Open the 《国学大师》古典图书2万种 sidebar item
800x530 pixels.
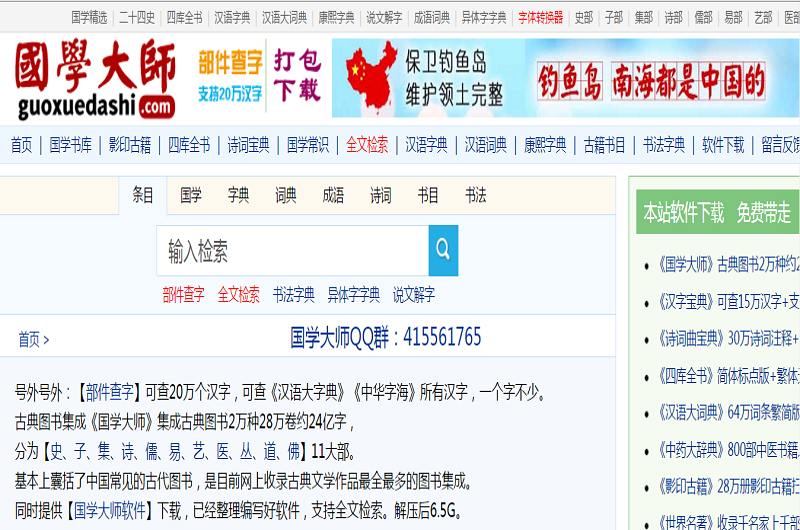coord(727,264)
